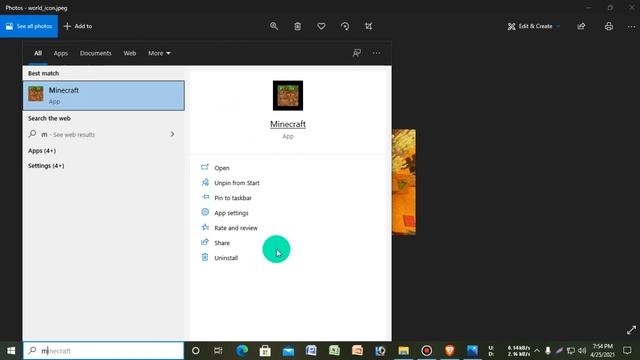Open the notification center icon
Screen dimensions: 640x360
click(627, 351)
